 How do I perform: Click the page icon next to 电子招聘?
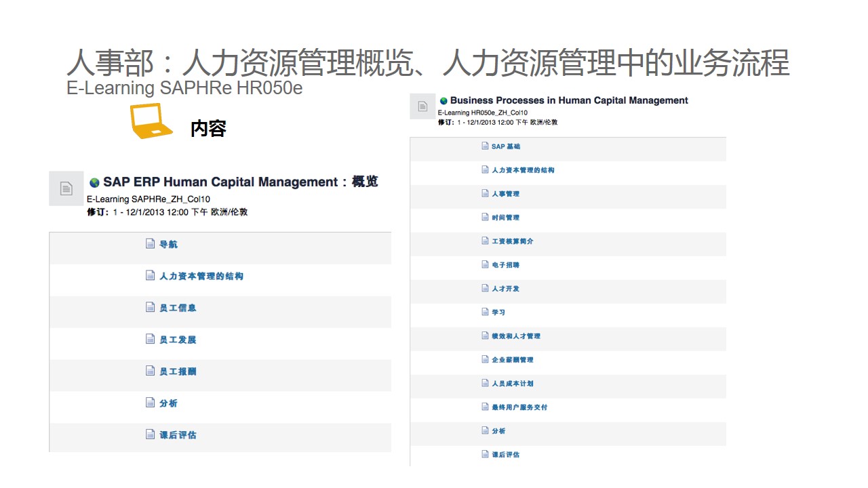coord(485,264)
